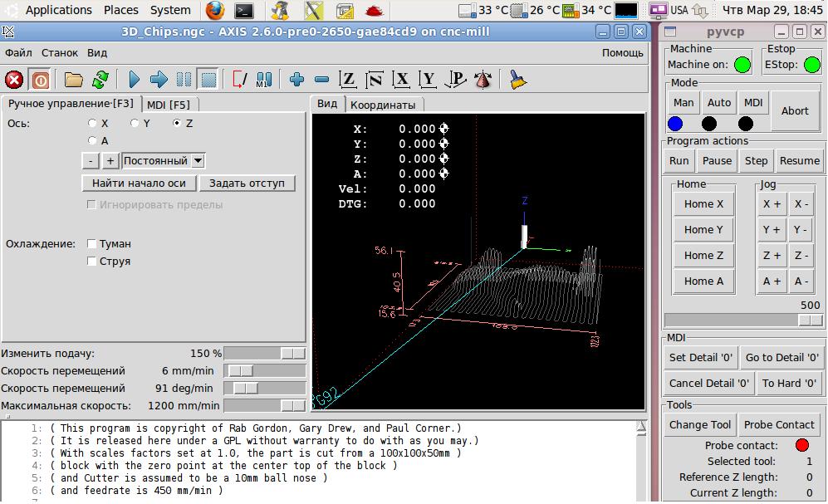
Task: Open the Постоянный jog increment dropdown
Action: tap(163, 161)
